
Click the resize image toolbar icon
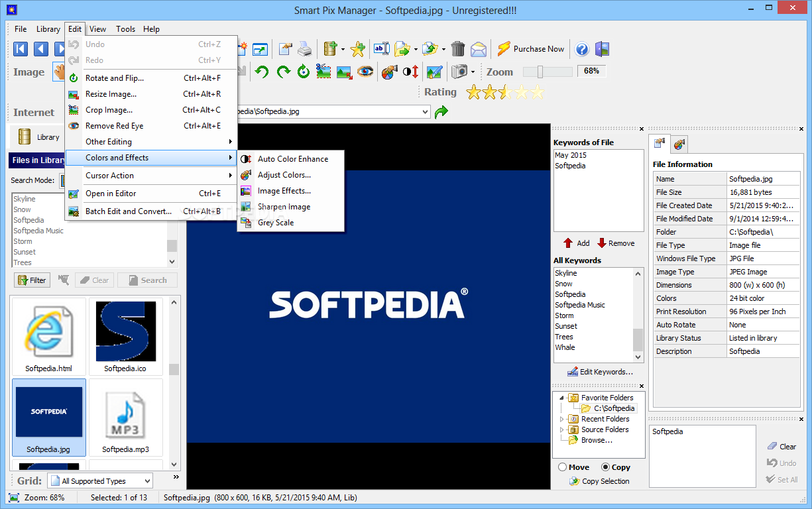point(344,72)
